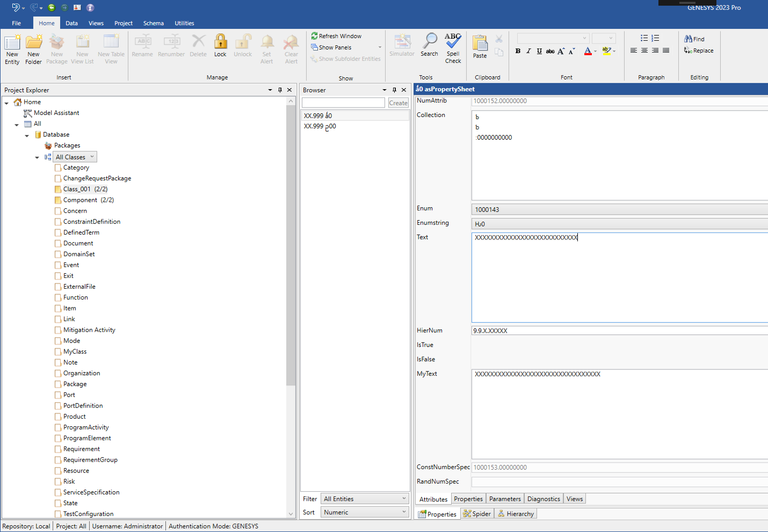768x532 pixels.
Task: Click the Find button
Action: pos(694,39)
